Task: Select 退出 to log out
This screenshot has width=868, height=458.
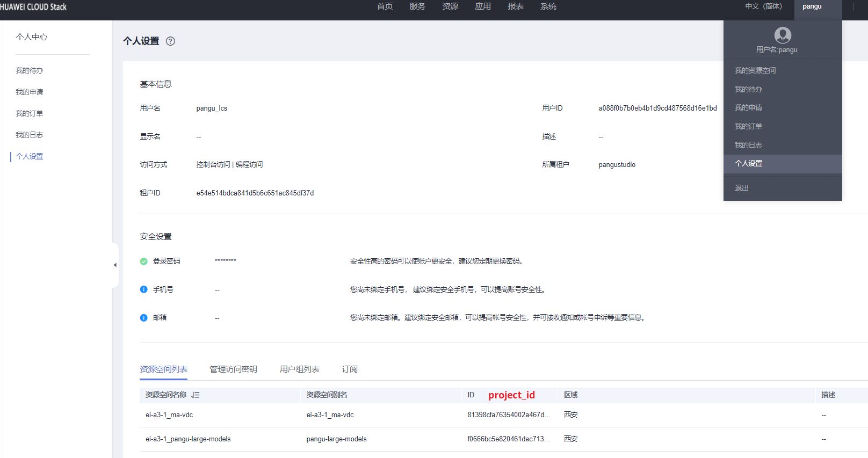Action: pos(742,188)
